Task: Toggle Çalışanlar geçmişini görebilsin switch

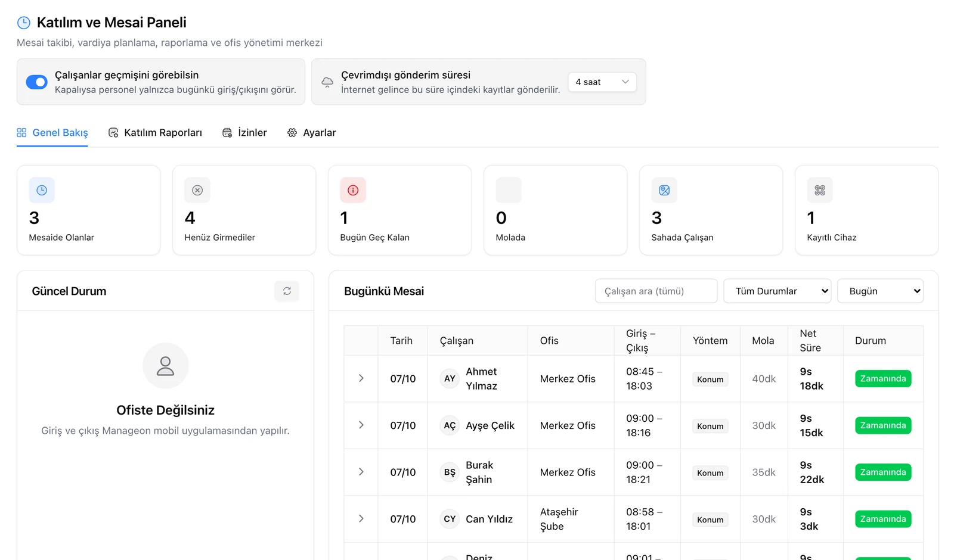Action: coord(37,82)
